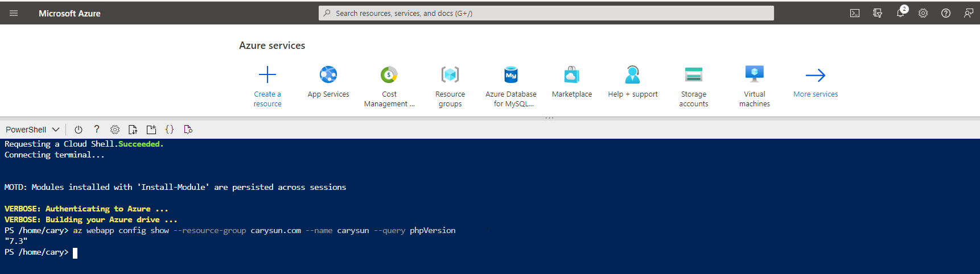Open Cost Management service
980x274 pixels.
tap(389, 86)
